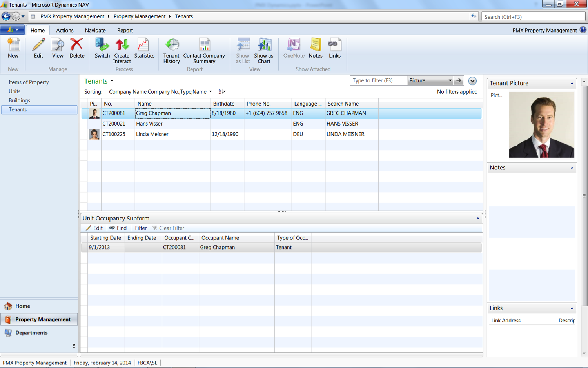Select Buildings in the navigation pane
The image size is (588, 368).
click(19, 100)
